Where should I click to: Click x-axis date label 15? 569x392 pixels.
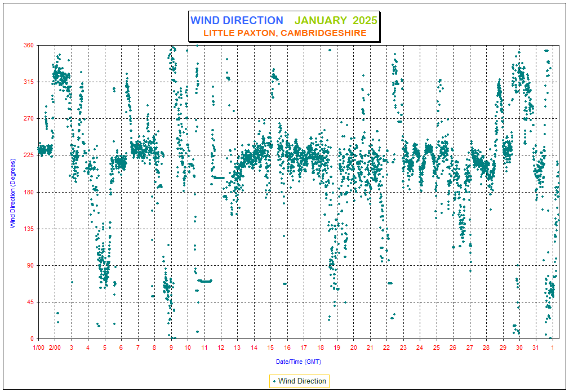271,348
